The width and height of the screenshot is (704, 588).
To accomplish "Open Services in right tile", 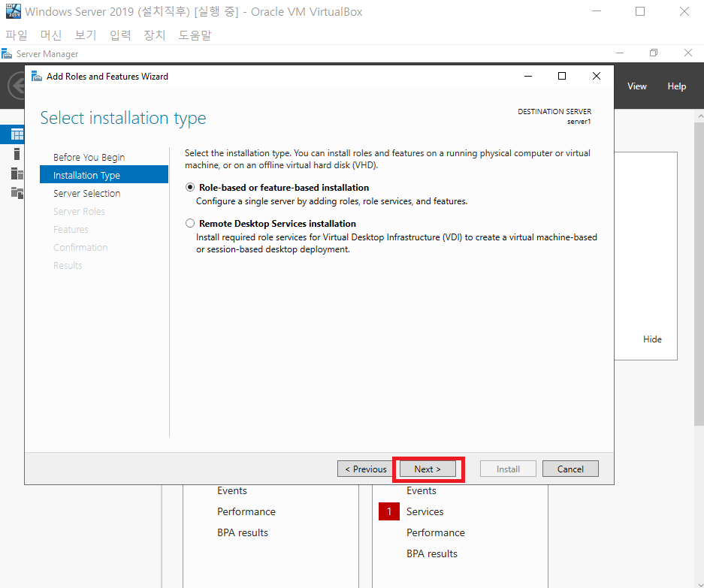I will 425,511.
